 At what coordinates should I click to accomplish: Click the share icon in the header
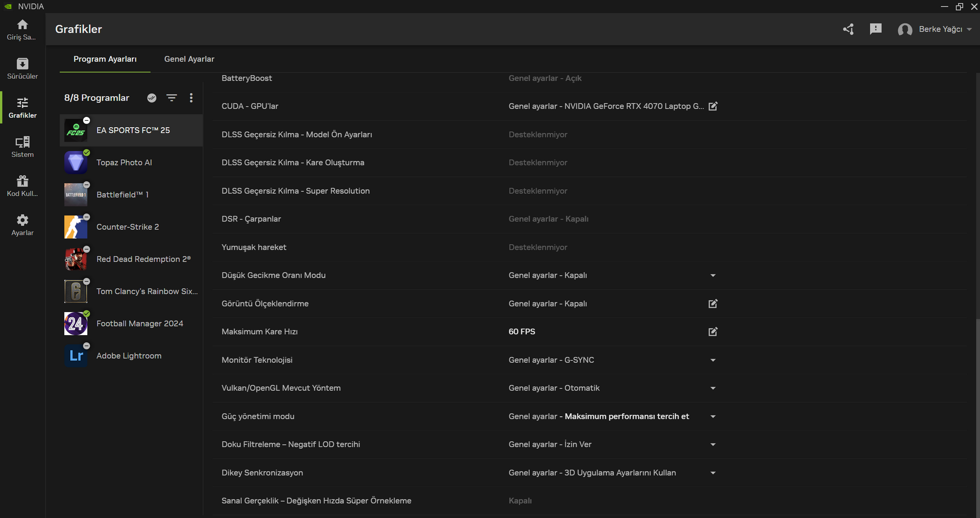tap(848, 29)
